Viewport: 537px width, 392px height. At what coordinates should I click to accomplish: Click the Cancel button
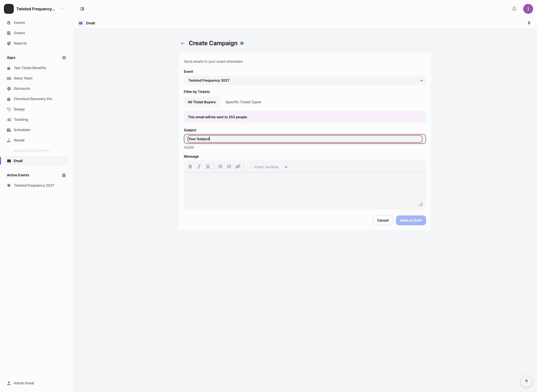tap(382, 220)
